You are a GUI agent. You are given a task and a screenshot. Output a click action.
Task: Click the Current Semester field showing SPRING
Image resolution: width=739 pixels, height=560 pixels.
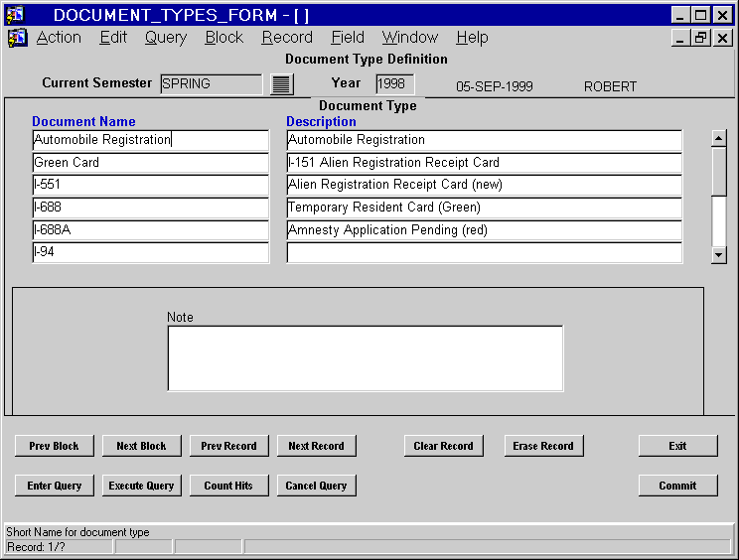pos(212,83)
